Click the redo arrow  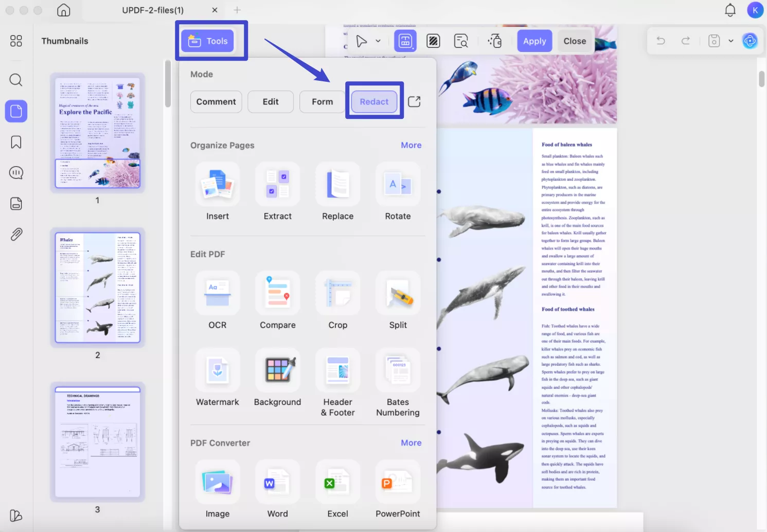(x=686, y=41)
